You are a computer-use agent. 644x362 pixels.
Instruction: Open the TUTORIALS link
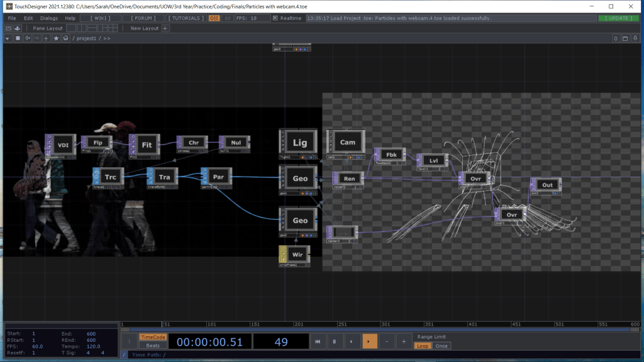(186, 18)
